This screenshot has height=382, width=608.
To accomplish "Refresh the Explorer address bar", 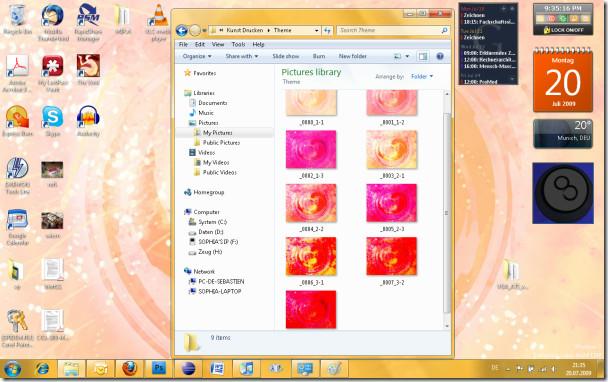I will point(327,30).
